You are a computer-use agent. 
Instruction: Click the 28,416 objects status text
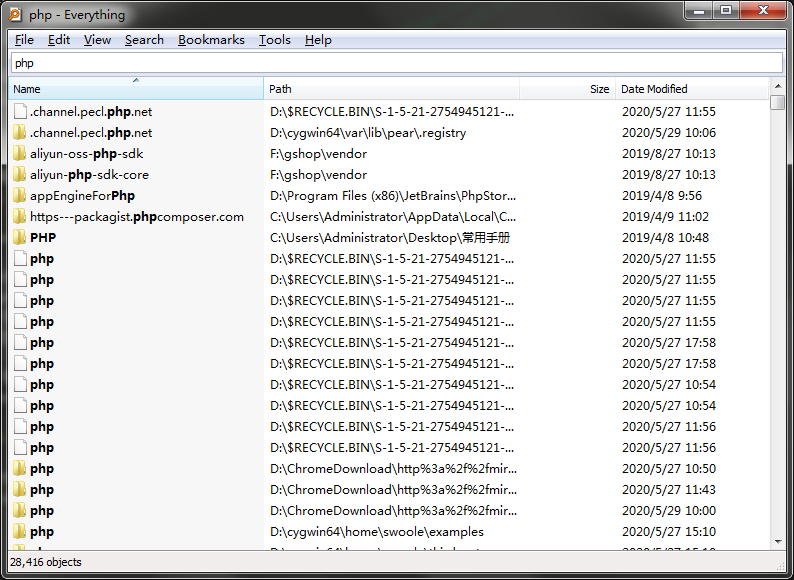[46, 562]
